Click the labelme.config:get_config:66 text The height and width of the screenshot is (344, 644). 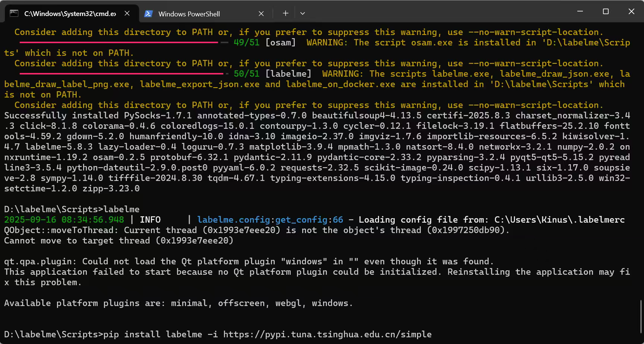coord(270,220)
